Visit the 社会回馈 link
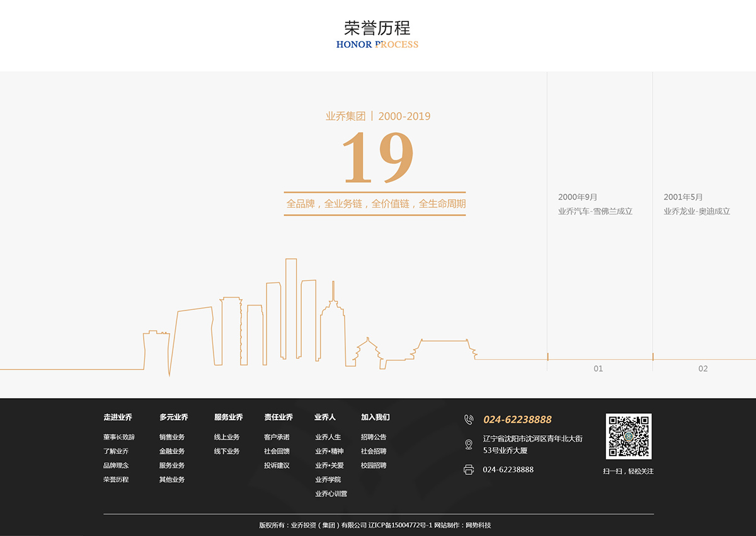This screenshot has height=536, width=756. click(x=277, y=452)
